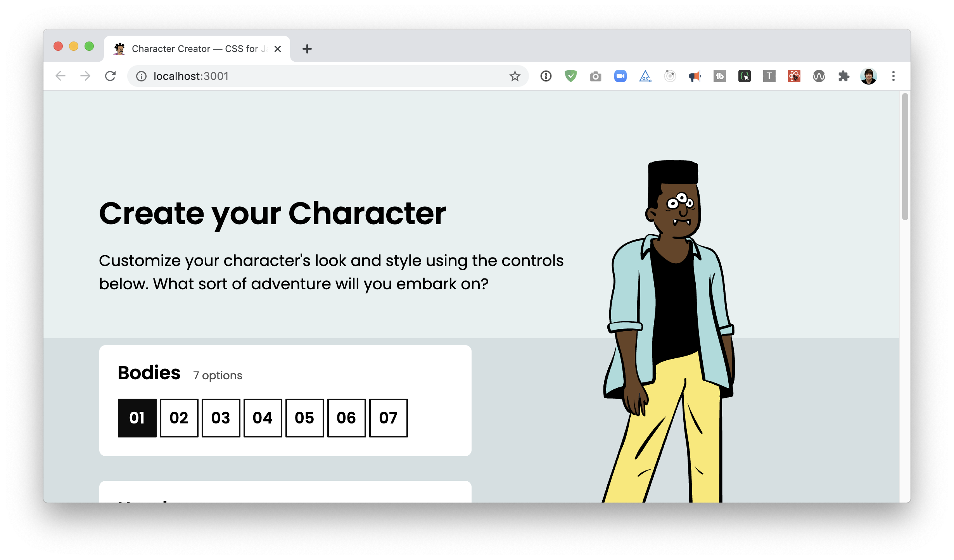Image resolution: width=954 pixels, height=560 pixels.
Task: Open the green shield adblocker extension
Action: [x=570, y=76]
